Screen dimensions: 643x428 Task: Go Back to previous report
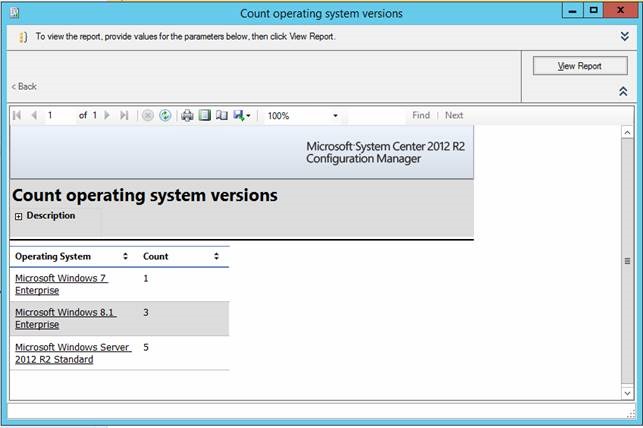[x=24, y=87]
